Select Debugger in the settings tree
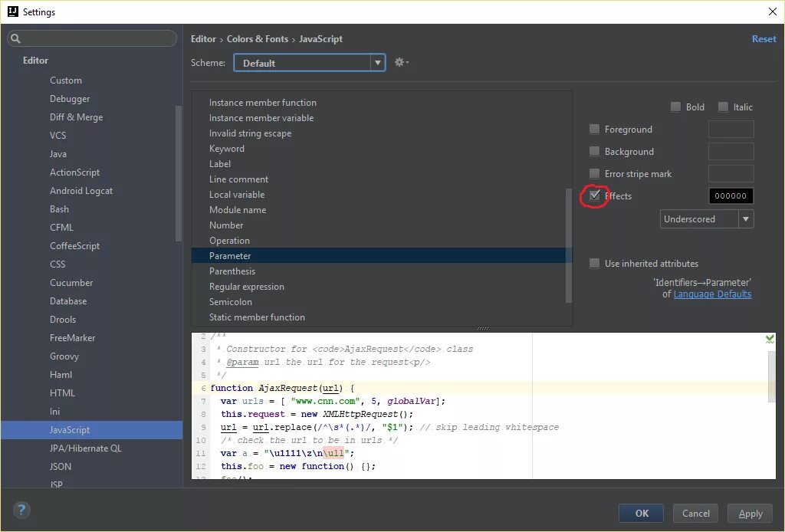 click(x=70, y=99)
